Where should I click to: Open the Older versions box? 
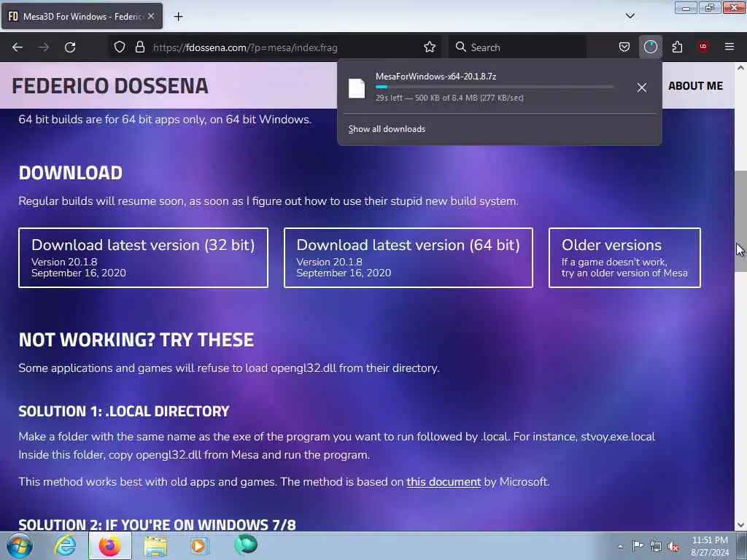pos(624,257)
